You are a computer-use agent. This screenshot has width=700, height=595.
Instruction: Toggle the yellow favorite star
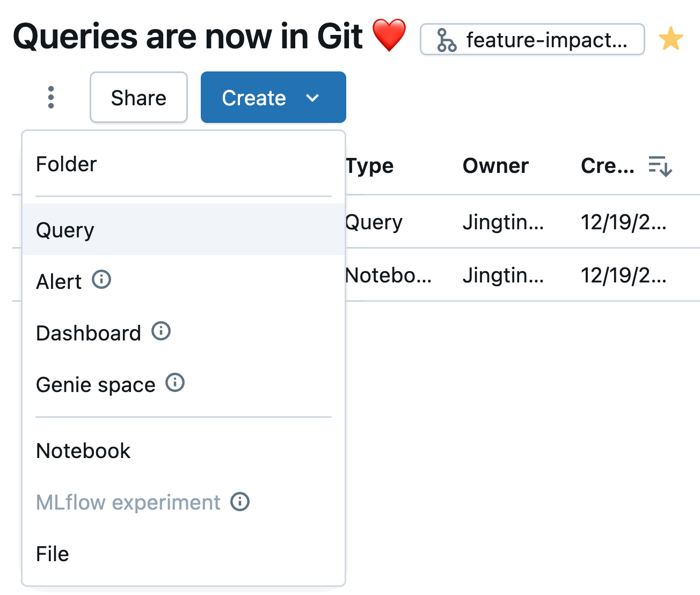coord(671,39)
